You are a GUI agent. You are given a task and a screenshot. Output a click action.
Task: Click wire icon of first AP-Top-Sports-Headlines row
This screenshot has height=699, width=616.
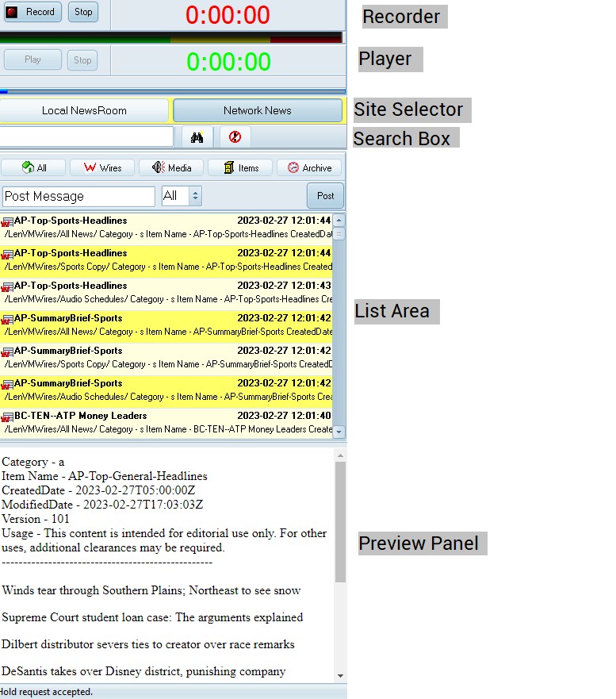6,222
